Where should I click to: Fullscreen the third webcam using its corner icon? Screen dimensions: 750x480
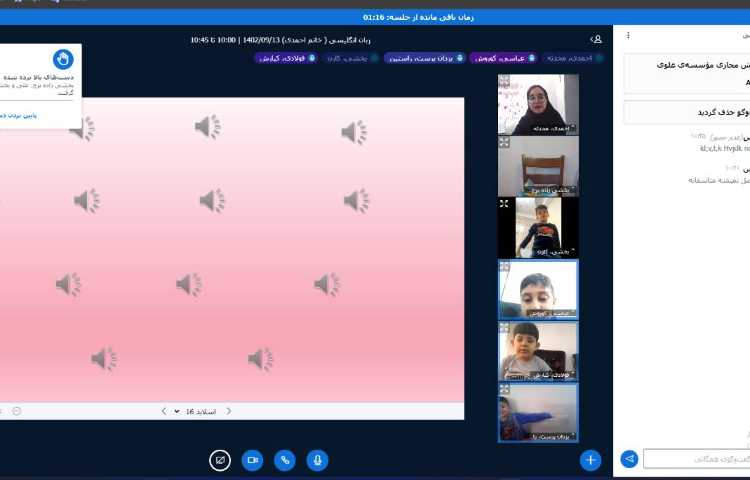[x=505, y=204]
